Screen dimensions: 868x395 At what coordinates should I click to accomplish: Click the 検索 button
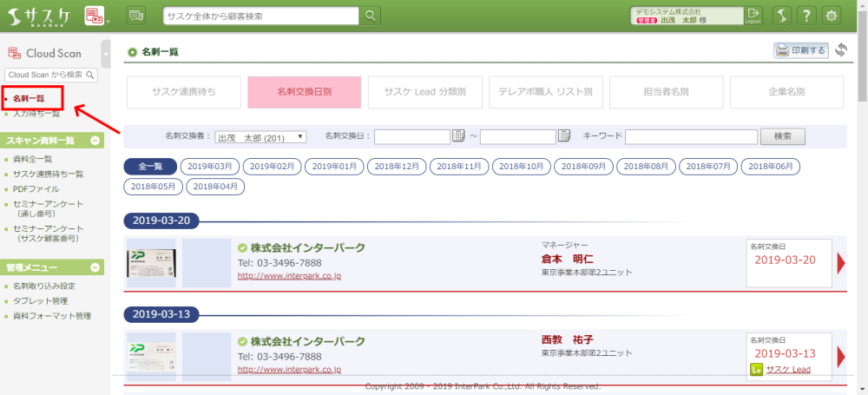[x=783, y=136]
